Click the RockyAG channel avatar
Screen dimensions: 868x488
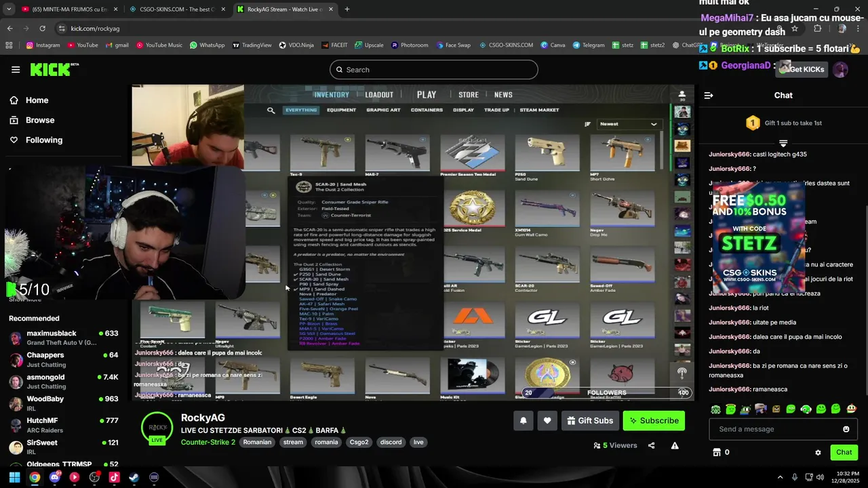point(157,427)
